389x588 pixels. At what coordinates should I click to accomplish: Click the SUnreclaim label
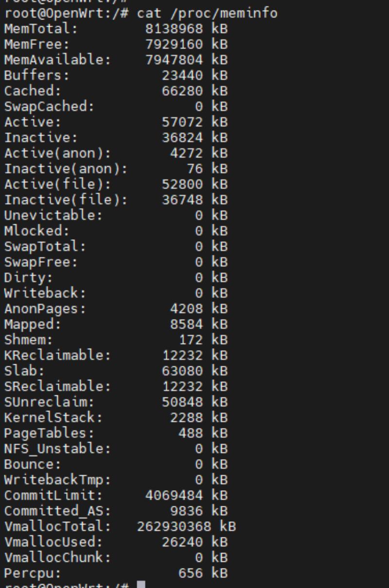(49, 402)
